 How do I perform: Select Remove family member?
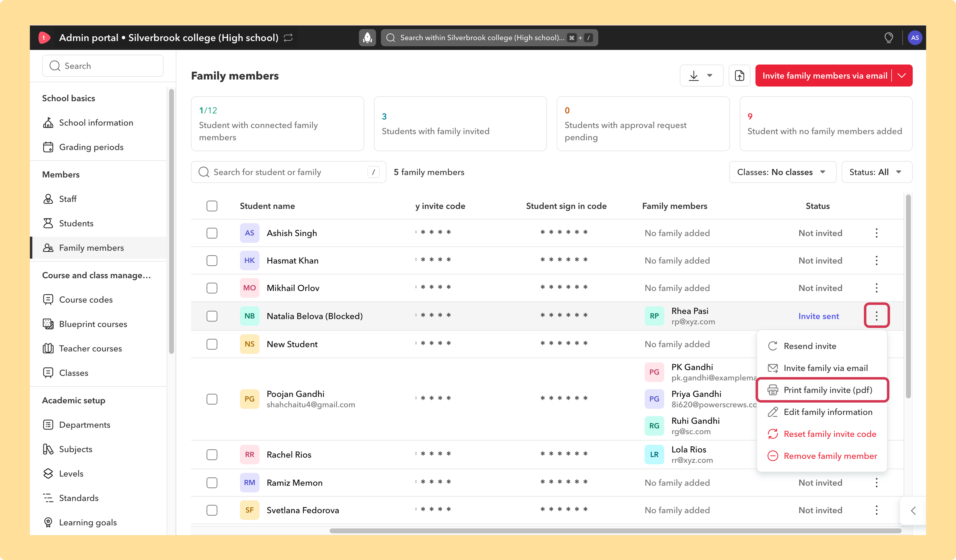pyautogui.click(x=822, y=456)
